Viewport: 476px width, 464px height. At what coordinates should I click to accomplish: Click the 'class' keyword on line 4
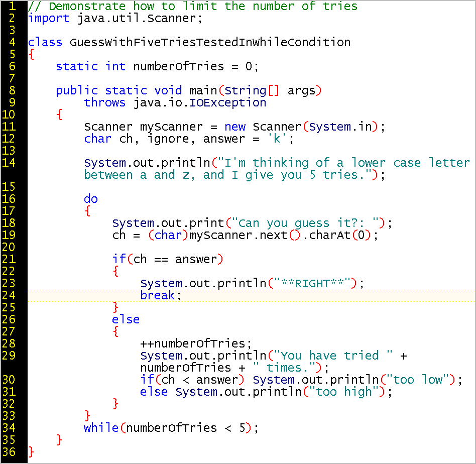pyautogui.click(x=45, y=42)
